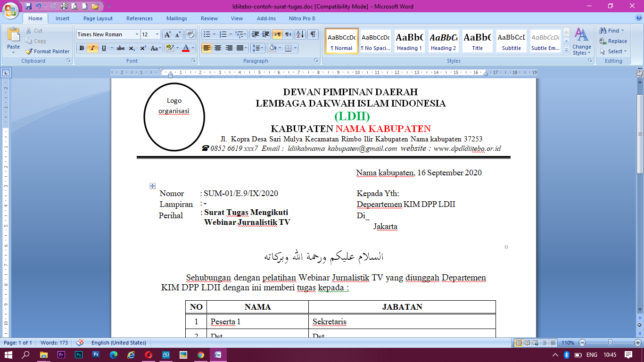644x362 pixels.
Task: Click the Bullets list icon
Action: pos(206,34)
